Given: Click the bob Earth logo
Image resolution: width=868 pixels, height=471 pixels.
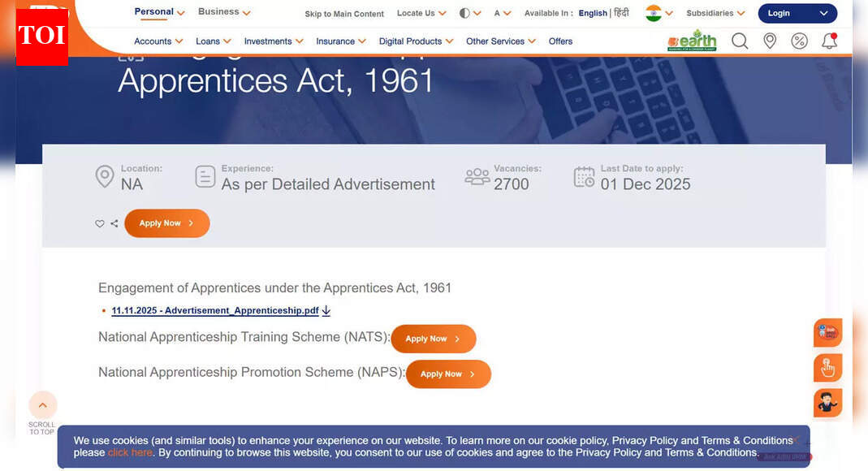Looking at the screenshot, I should 692,40.
